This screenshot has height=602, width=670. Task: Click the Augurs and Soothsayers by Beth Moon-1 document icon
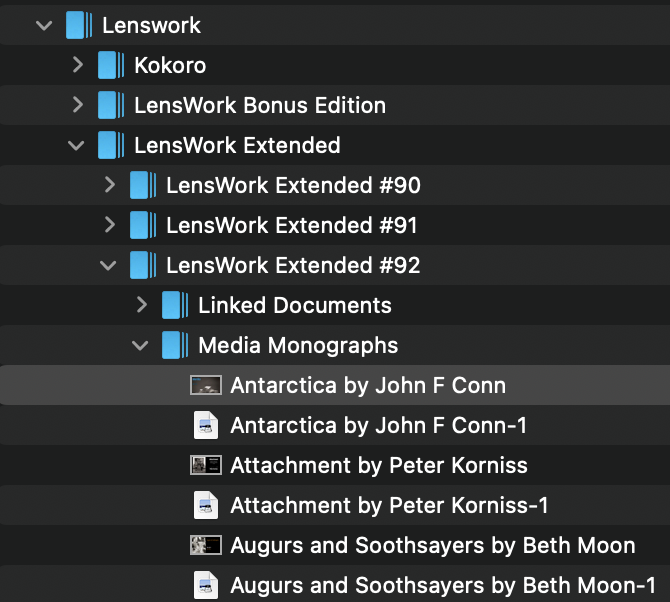coord(206,585)
